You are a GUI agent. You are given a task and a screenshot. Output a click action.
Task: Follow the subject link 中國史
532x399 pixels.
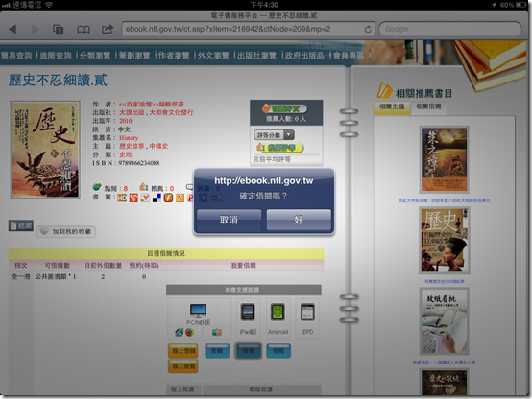coord(158,146)
